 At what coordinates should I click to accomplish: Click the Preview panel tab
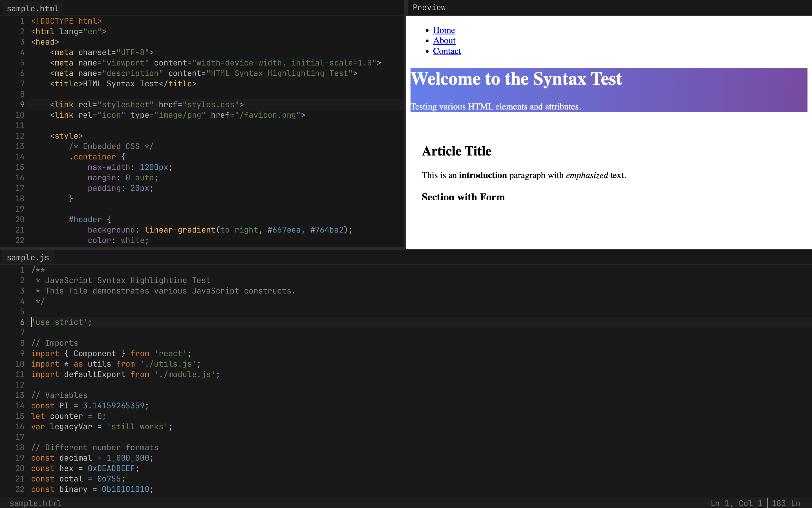tap(429, 7)
